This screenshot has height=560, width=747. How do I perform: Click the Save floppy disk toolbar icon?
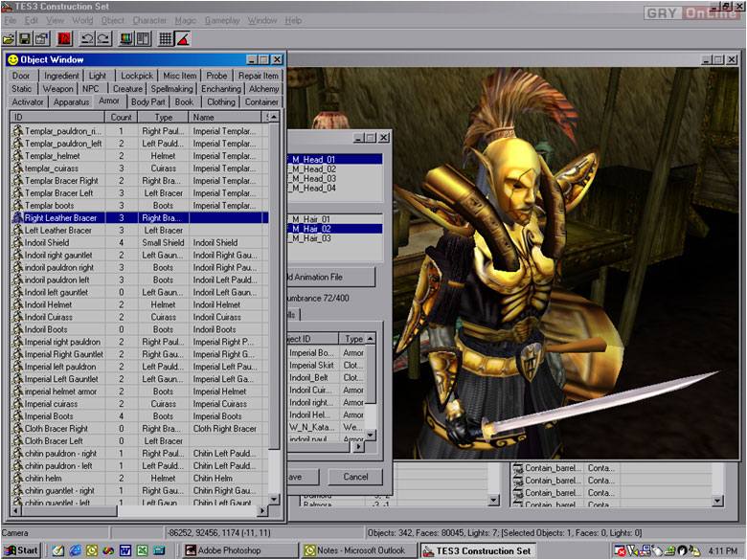click(24, 39)
